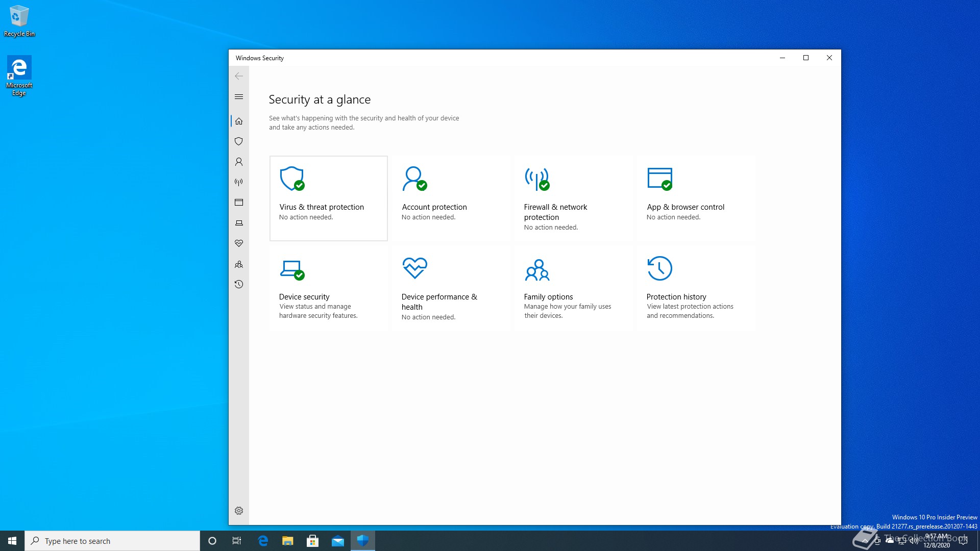Open the Virus & threat protection tile
The height and width of the screenshot is (551, 980).
click(328, 198)
